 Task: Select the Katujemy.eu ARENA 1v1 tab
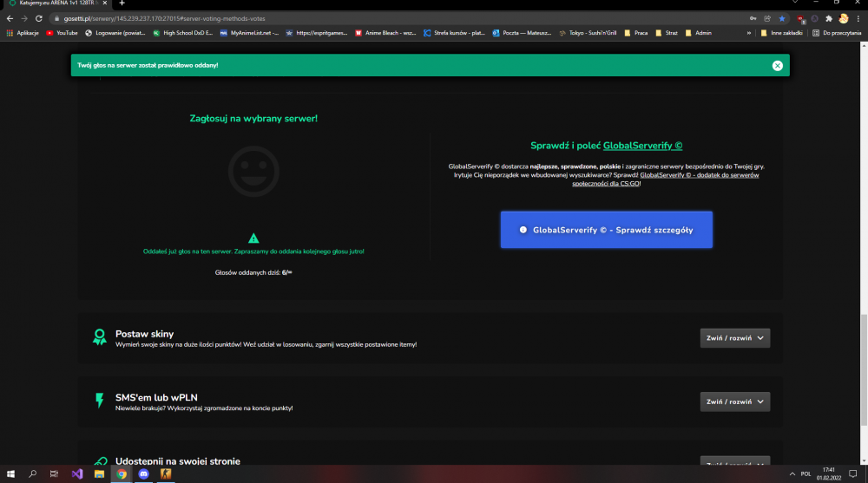pyautogui.click(x=57, y=3)
